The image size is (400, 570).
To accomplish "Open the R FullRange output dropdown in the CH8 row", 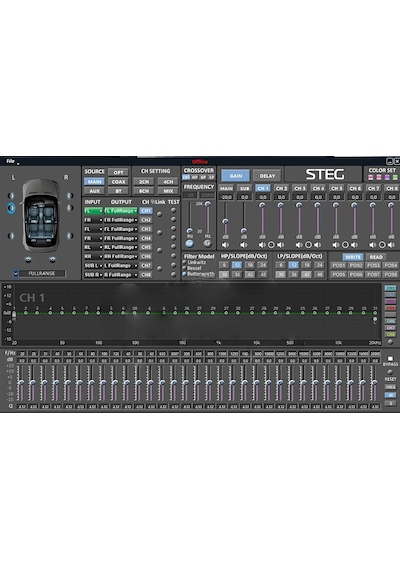I will (x=121, y=275).
